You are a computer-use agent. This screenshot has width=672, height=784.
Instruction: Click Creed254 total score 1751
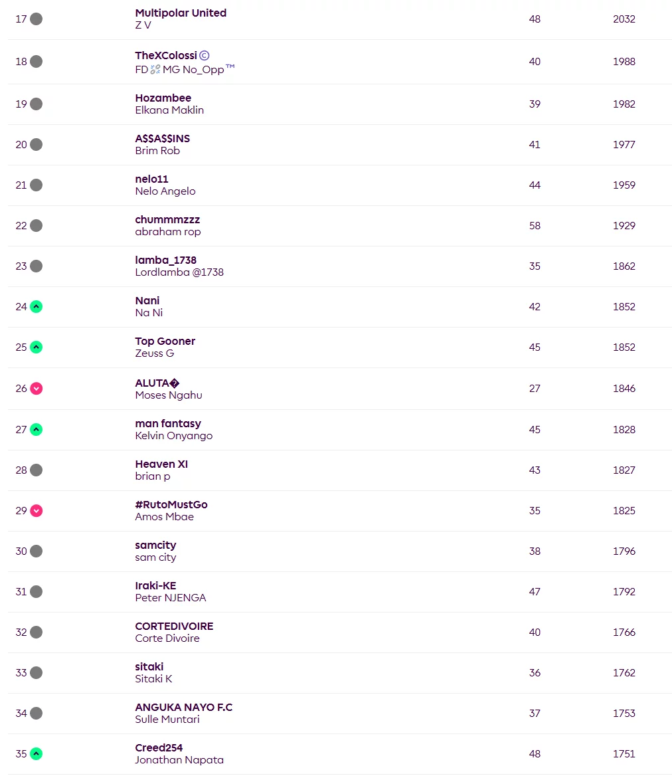coord(624,754)
